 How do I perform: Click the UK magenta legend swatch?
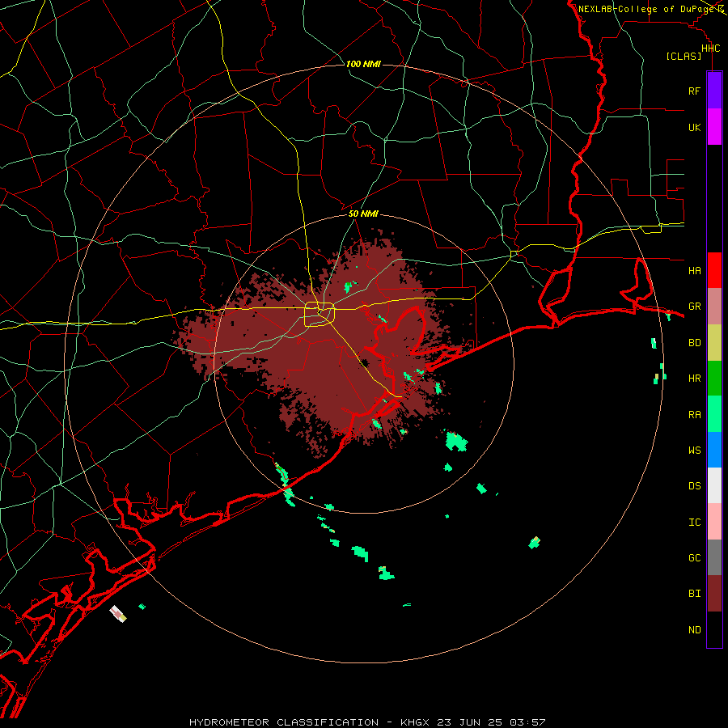point(714,127)
